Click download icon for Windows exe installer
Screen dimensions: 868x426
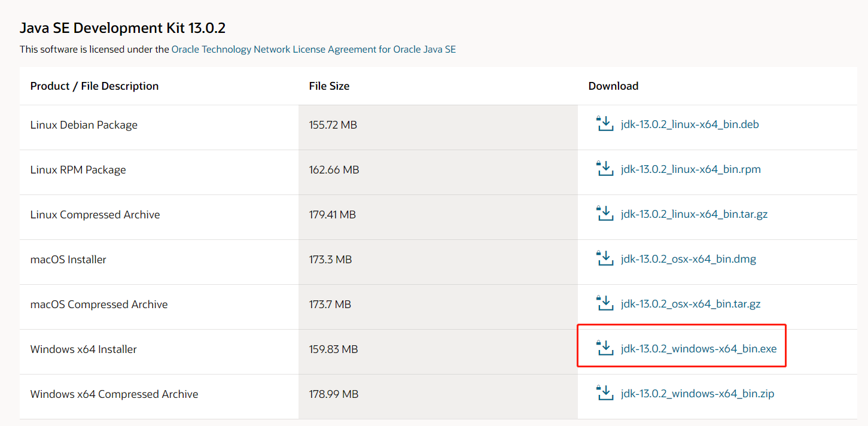click(605, 348)
